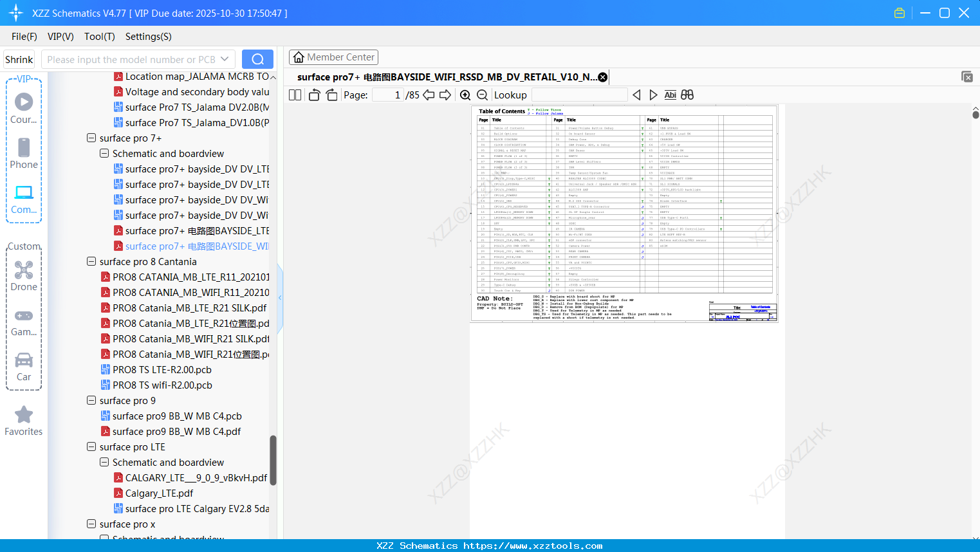Open Voltage and secondary body value file
Viewport: 980px width, 552px height.
pyautogui.click(x=191, y=91)
